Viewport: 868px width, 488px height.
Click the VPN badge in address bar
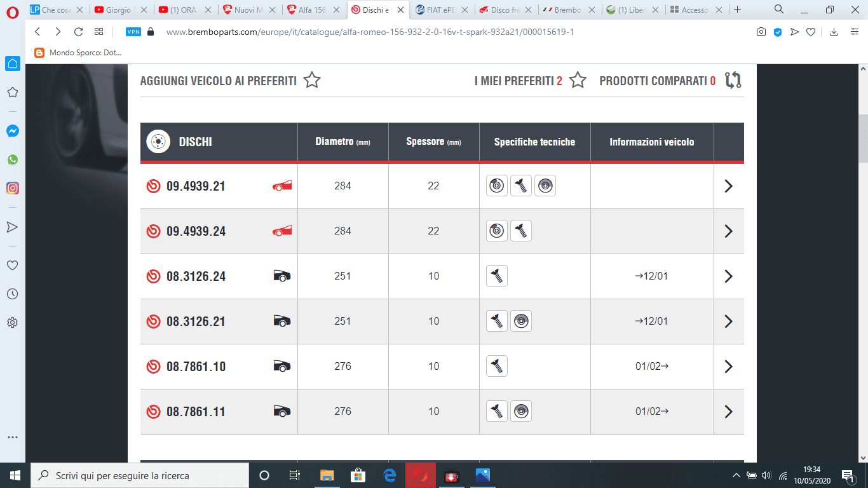coord(133,32)
